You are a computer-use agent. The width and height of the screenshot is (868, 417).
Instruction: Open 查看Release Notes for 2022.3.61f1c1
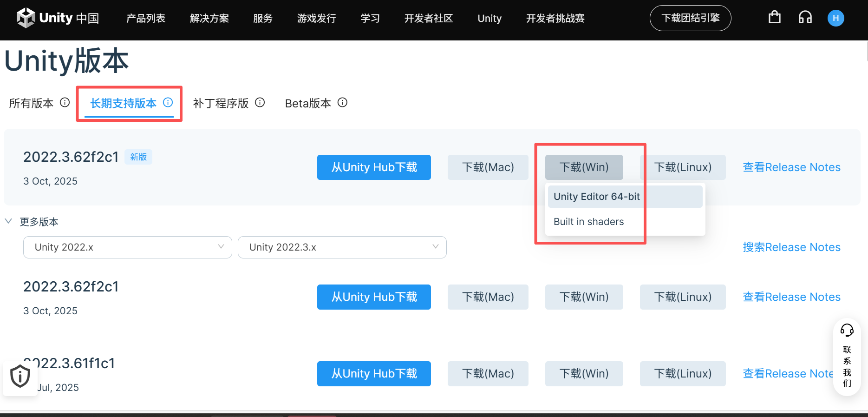(x=789, y=374)
